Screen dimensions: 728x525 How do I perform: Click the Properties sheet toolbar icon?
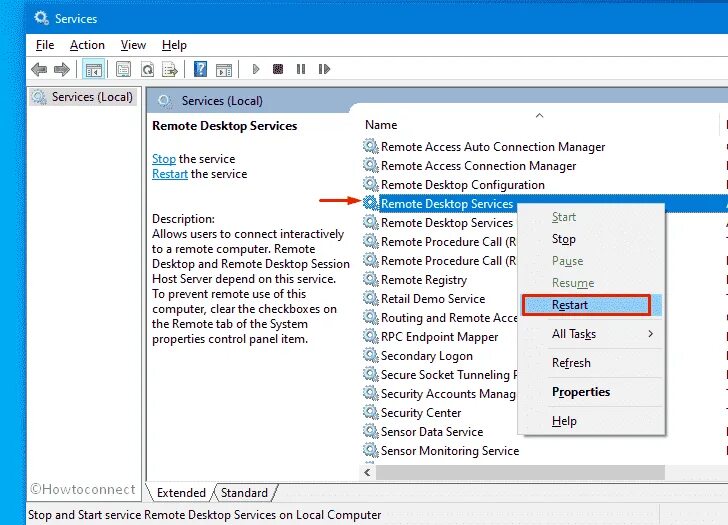124,70
